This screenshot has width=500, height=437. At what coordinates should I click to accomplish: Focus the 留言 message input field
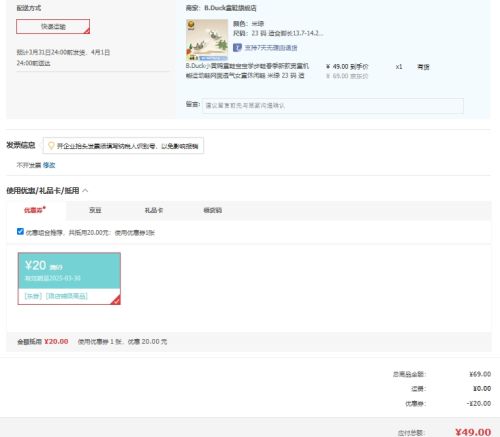click(x=333, y=106)
